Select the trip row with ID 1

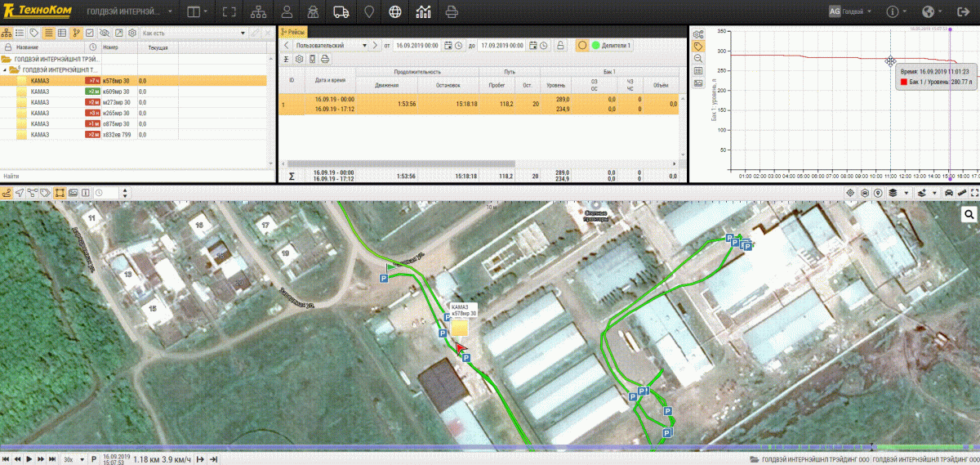point(479,104)
